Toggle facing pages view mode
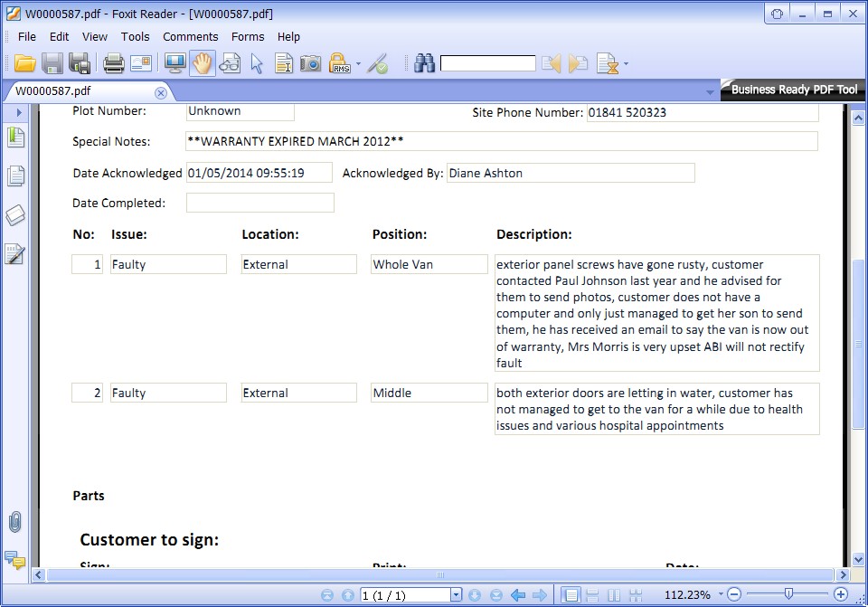Screen dimensions: 868x607 click(x=614, y=594)
